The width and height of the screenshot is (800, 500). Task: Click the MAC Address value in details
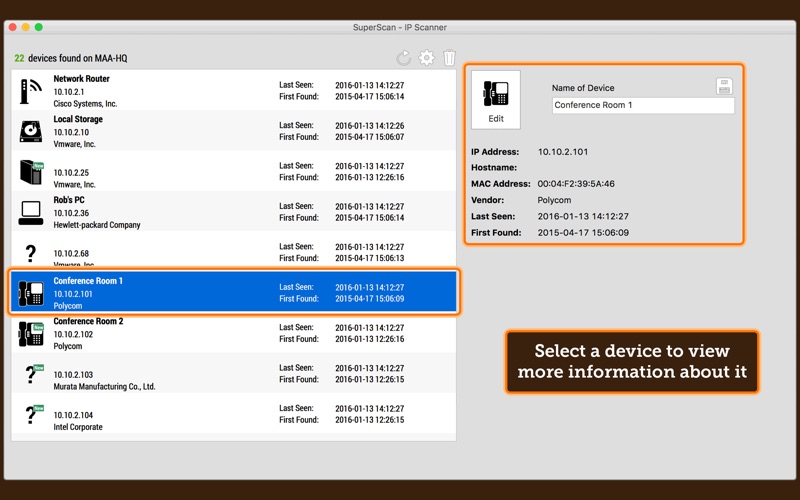point(576,184)
